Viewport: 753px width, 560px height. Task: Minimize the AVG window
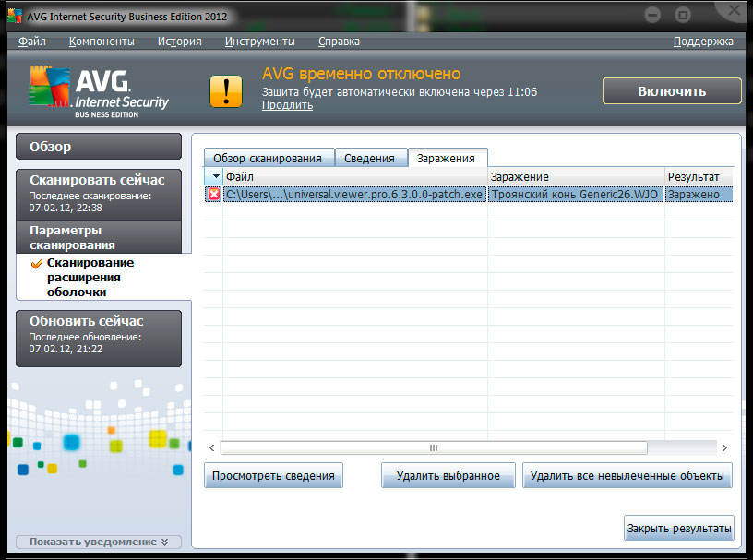pyautogui.click(x=652, y=15)
